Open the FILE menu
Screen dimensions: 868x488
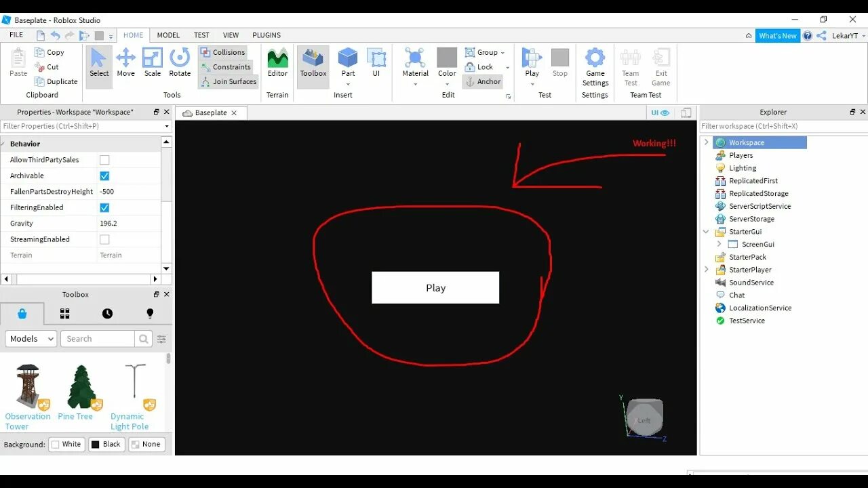click(x=16, y=35)
